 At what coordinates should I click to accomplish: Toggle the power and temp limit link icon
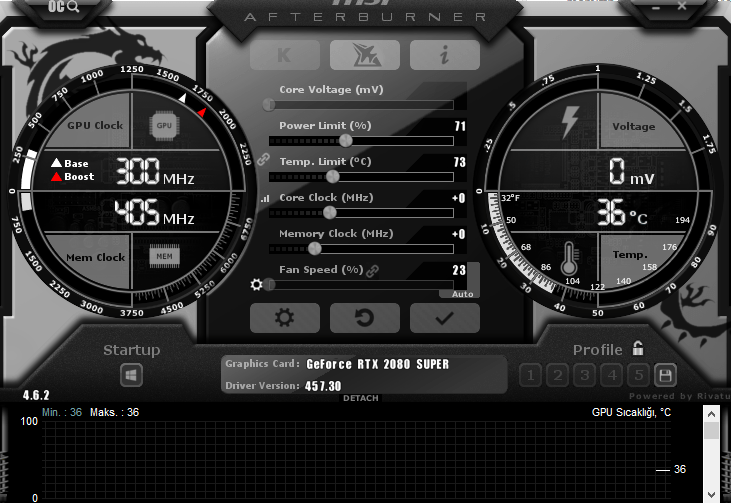(x=263, y=159)
